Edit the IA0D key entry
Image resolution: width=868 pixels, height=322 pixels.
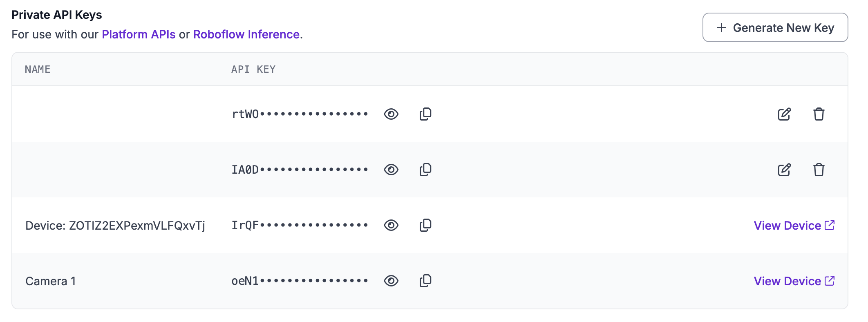tap(784, 170)
